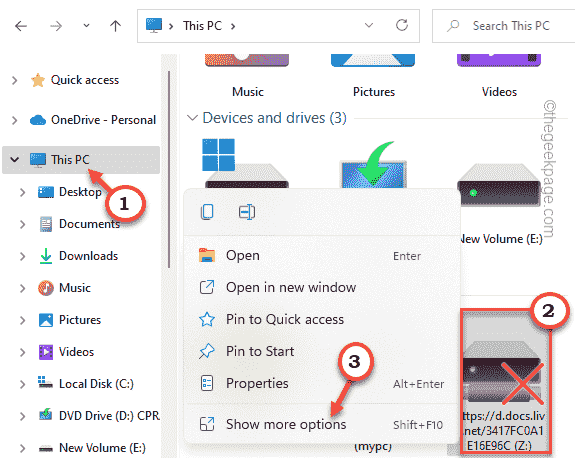Click the Back navigation arrow

click(x=21, y=26)
